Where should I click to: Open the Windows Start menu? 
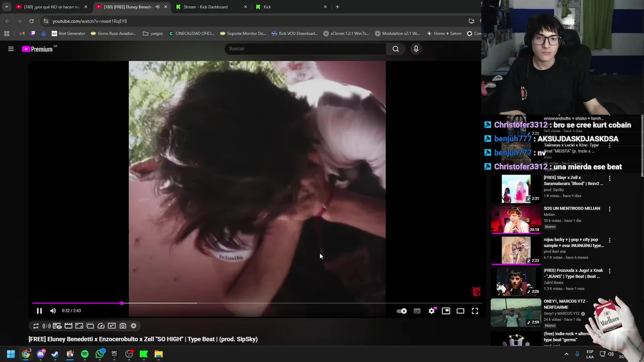(x=11, y=354)
